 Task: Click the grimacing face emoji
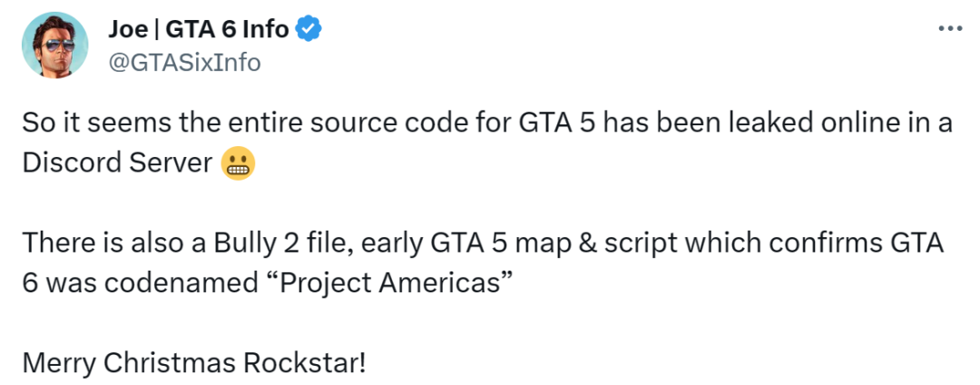pyautogui.click(x=238, y=163)
